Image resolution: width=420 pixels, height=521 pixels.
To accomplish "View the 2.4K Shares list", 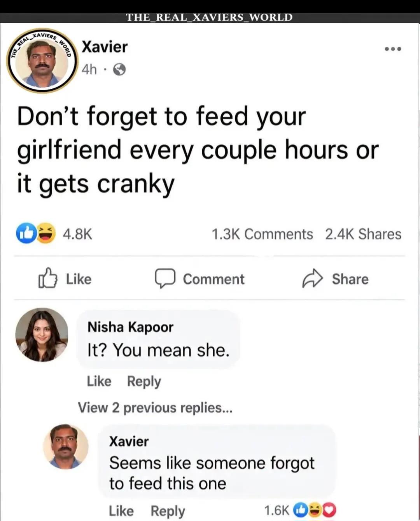I will (363, 234).
